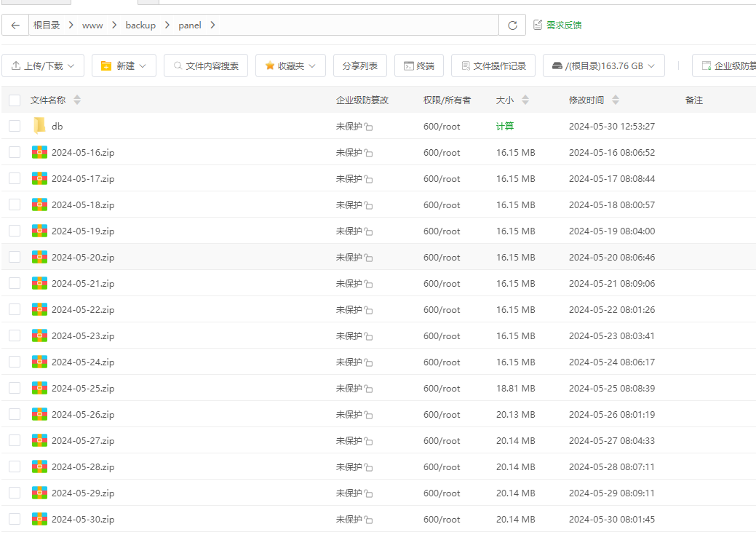Click 20.13 MB size cell
The width and height of the screenshot is (756, 548).
click(515, 414)
